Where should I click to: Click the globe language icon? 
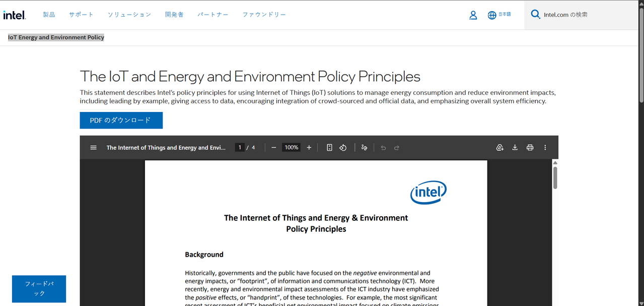click(x=492, y=15)
